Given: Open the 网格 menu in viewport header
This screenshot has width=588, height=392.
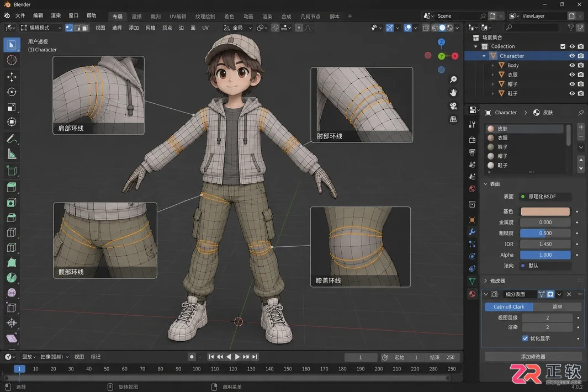Looking at the screenshot, I should click(150, 28).
